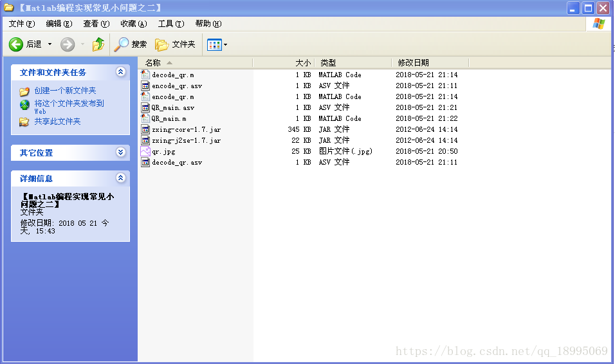Viewport: 615px width, 364px height.
Task: Open the 编辑(E) menu
Action: click(59, 24)
